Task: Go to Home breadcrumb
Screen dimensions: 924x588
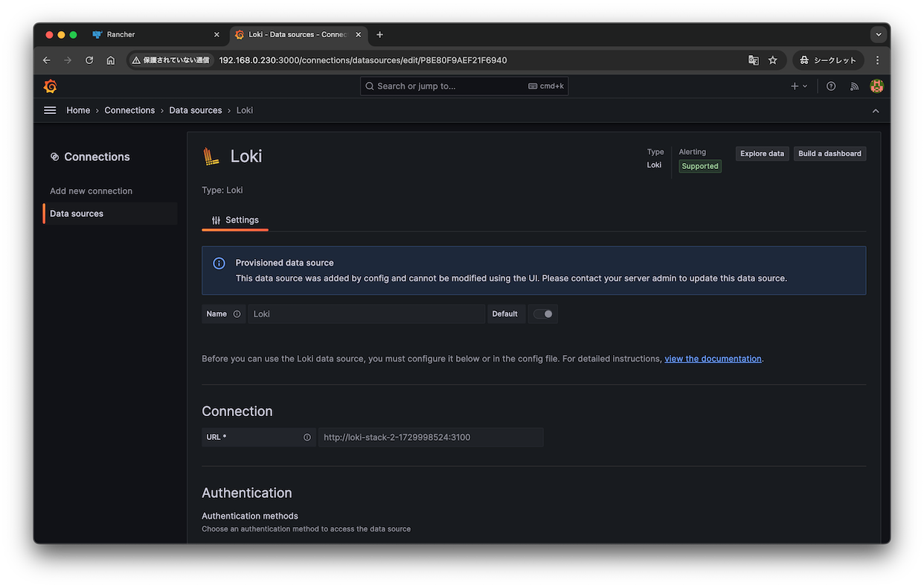Action: [78, 110]
